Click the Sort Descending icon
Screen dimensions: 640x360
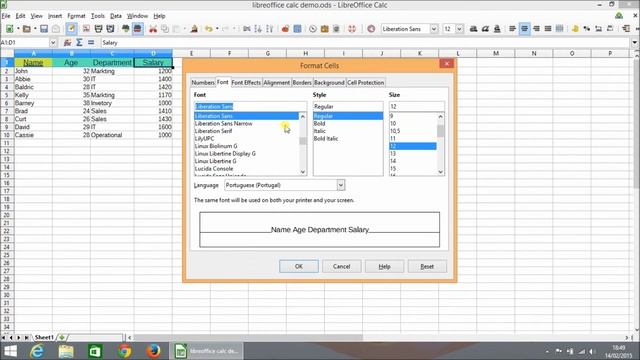coord(270,29)
